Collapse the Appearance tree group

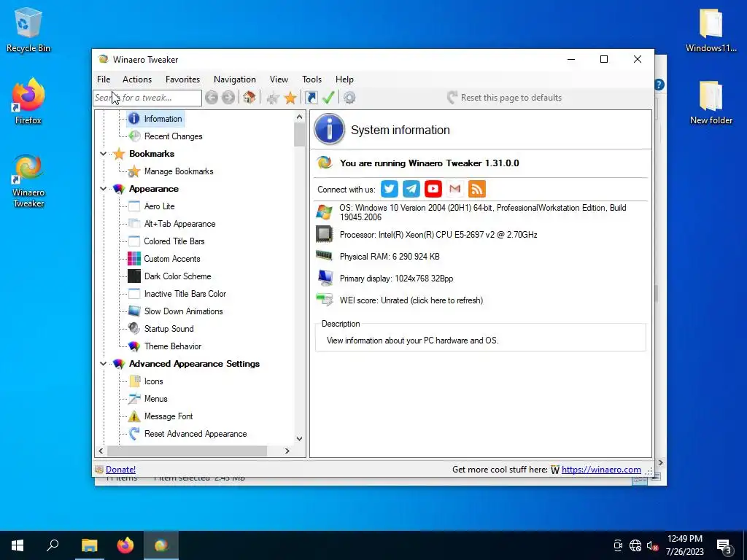tap(103, 189)
